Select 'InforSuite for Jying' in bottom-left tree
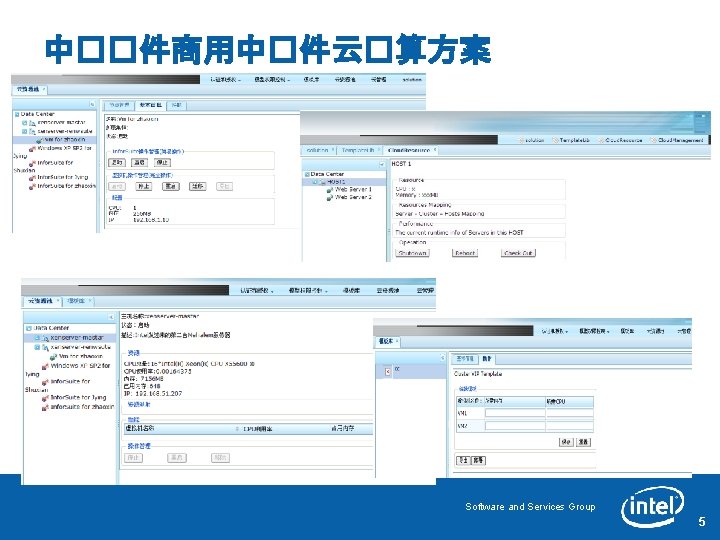The width and height of the screenshot is (720, 540). (x=78, y=397)
